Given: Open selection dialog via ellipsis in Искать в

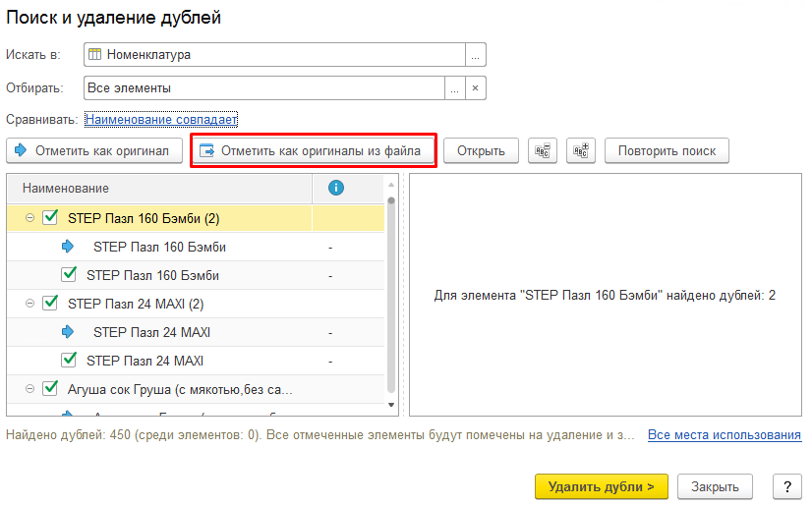Looking at the screenshot, I should (476, 55).
